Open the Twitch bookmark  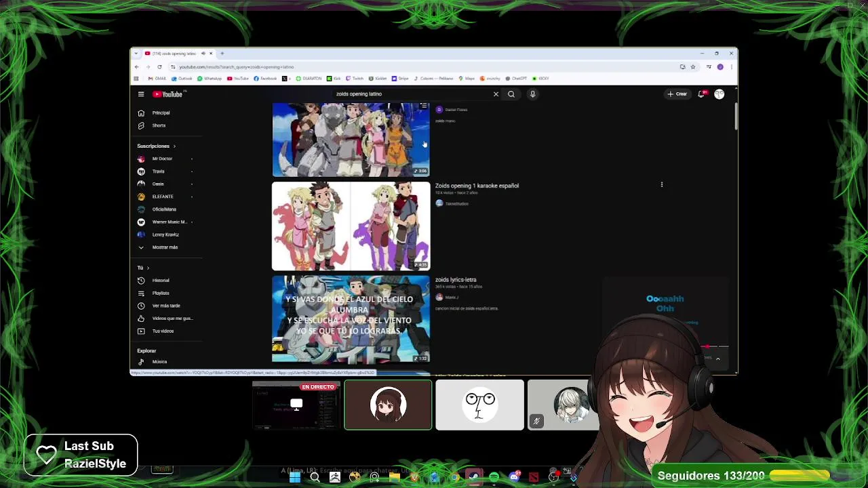355,79
